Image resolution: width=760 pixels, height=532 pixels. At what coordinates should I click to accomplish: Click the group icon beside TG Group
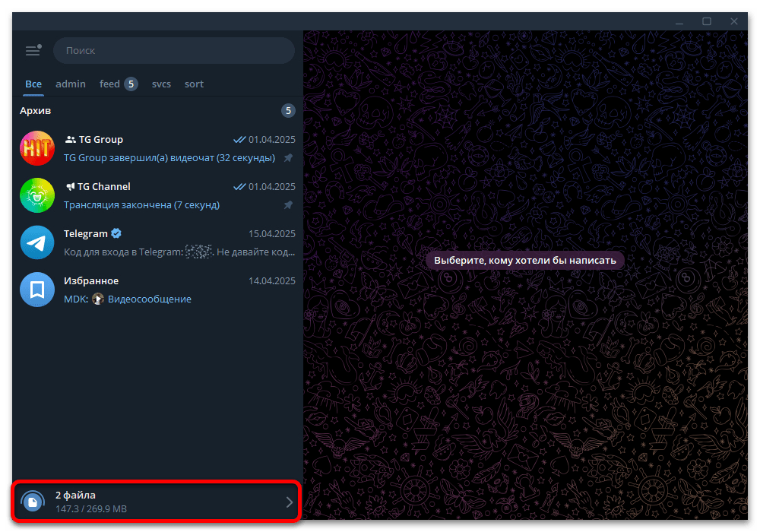click(x=70, y=140)
